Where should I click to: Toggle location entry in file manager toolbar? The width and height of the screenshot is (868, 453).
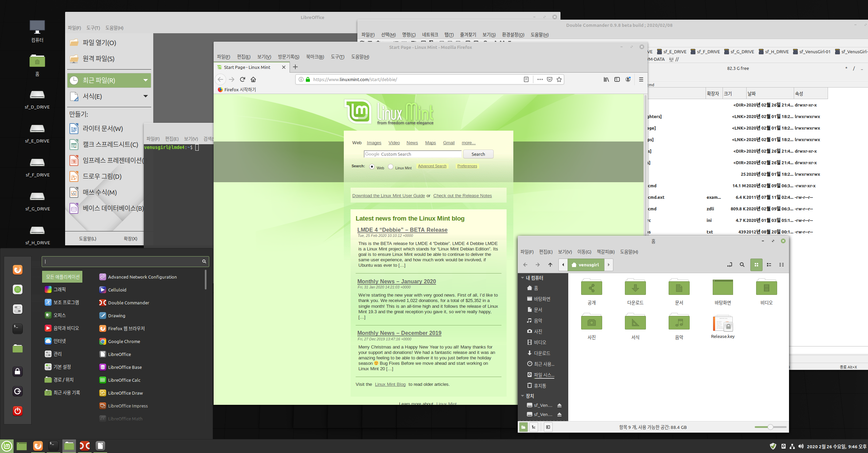coord(730,265)
